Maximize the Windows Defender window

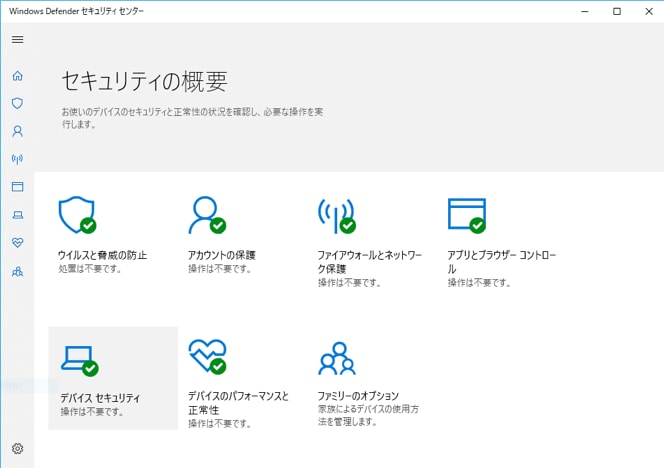[617, 11]
